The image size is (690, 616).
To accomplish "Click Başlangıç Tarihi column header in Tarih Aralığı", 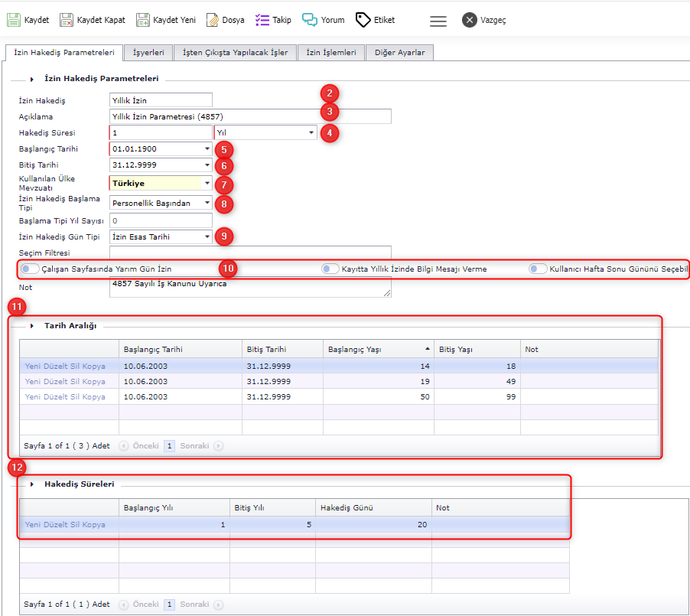I will pos(181,349).
